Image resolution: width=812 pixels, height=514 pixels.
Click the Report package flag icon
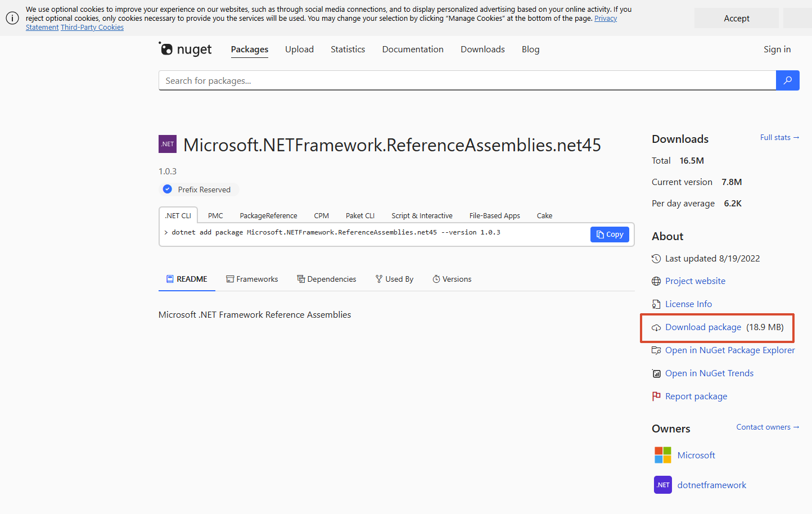[656, 396]
